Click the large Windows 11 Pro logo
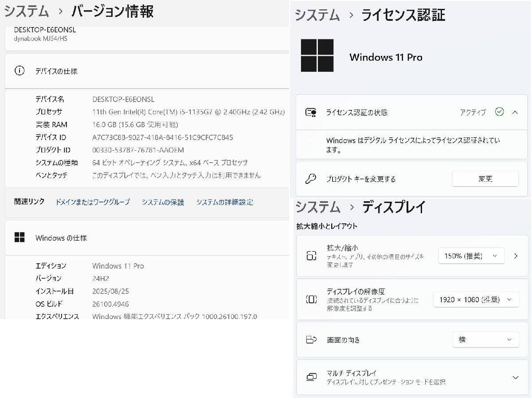This screenshot has width=532, height=398. pos(317,55)
